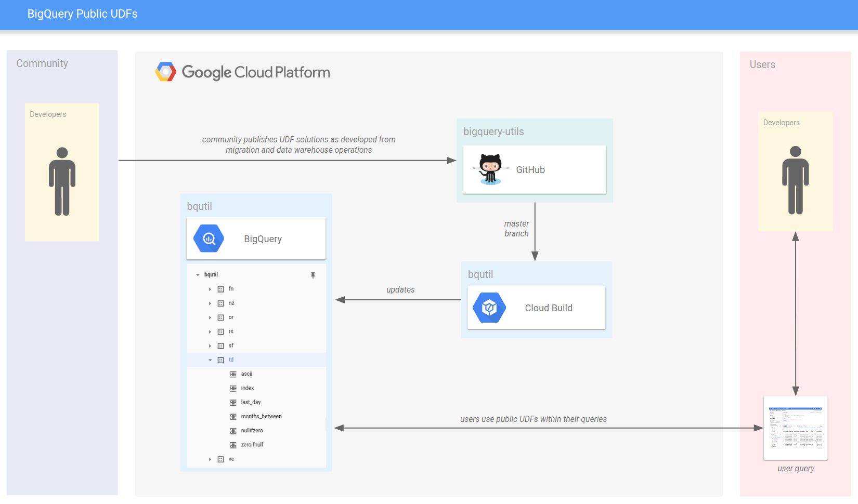Select the Cloud Build card label

pyautogui.click(x=549, y=308)
